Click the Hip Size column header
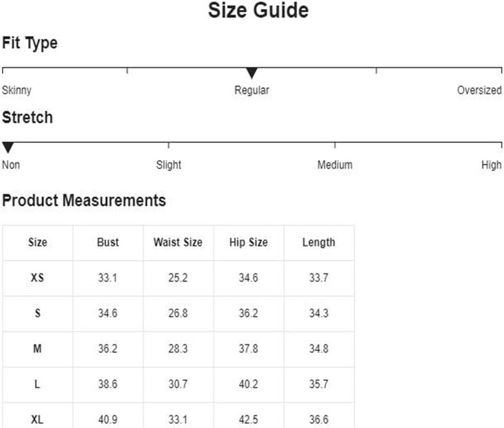Image resolution: width=504 pixels, height=428 pixels. pyautogui.click(x=249, y=242)
